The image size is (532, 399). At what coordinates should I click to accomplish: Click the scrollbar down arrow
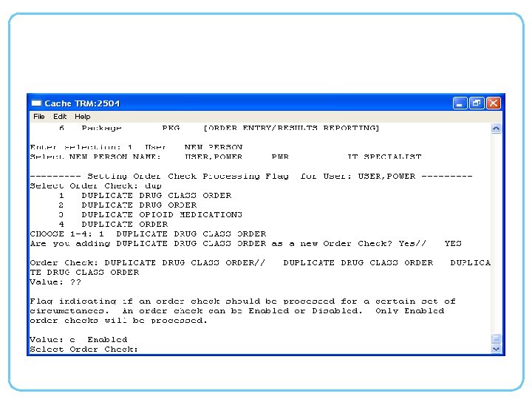pyautogui.click(x=496, y=349)
